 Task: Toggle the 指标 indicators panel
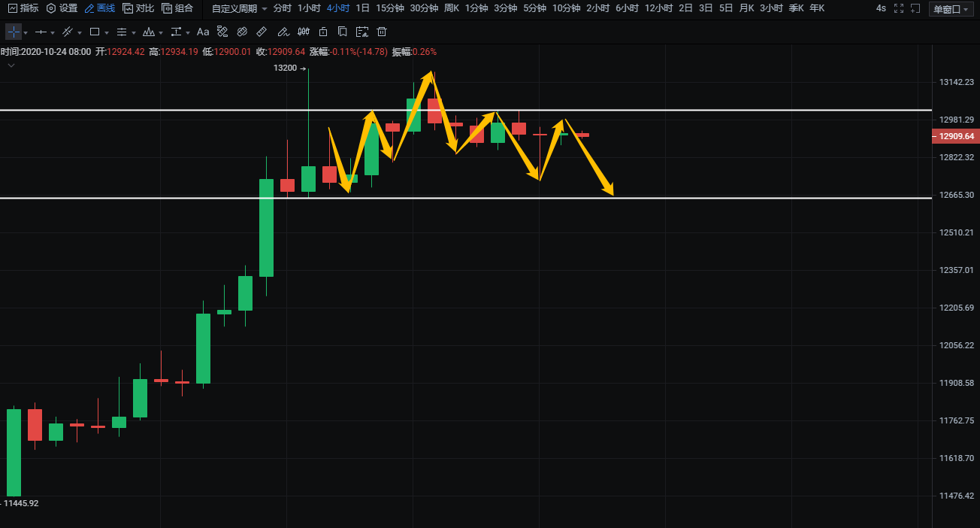tap(23, 8)
